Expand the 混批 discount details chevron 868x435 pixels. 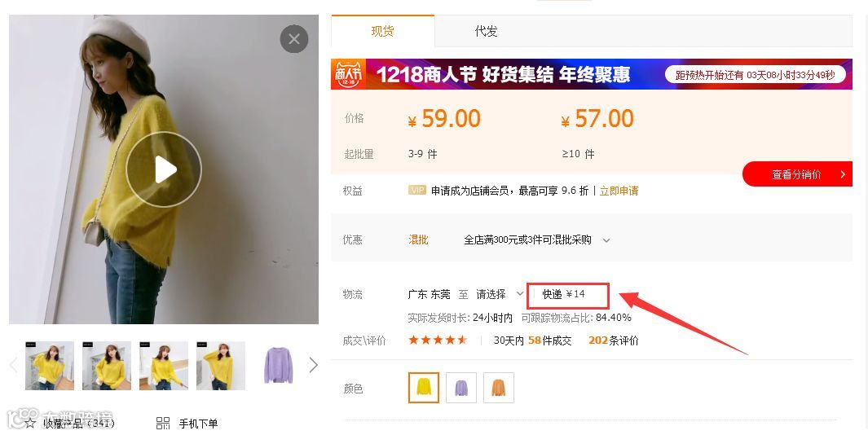click(606, 240)
